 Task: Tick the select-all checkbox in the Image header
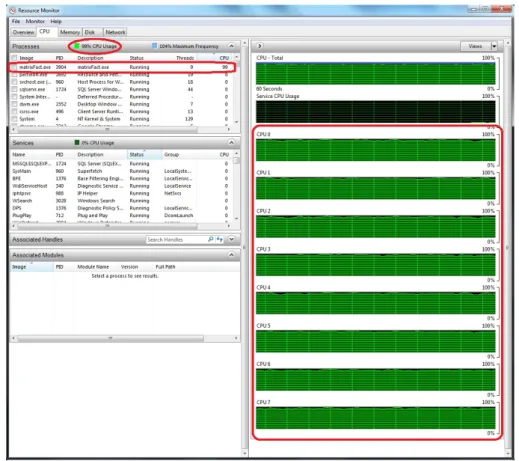[x=14, y=58]
